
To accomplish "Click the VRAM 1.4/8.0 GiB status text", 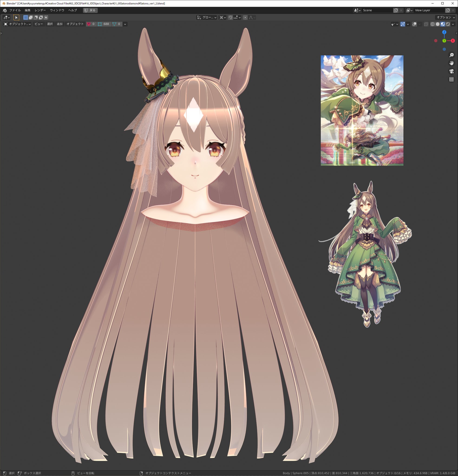I will point(442,473).
